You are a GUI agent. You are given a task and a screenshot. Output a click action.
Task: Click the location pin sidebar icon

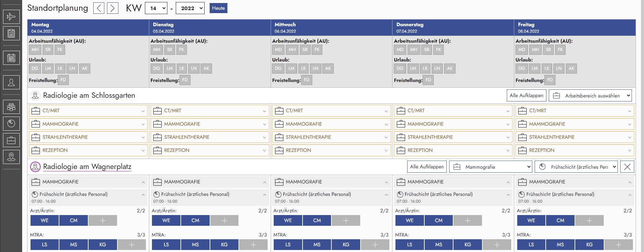coord(11,157)
